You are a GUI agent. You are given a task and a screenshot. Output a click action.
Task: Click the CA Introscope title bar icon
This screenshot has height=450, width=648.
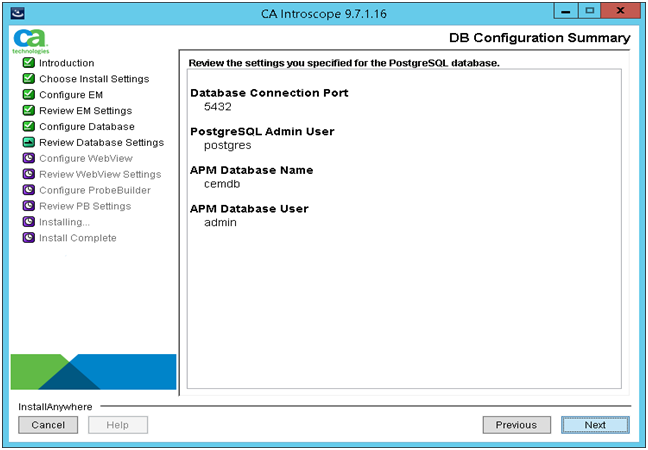(19, 13)
